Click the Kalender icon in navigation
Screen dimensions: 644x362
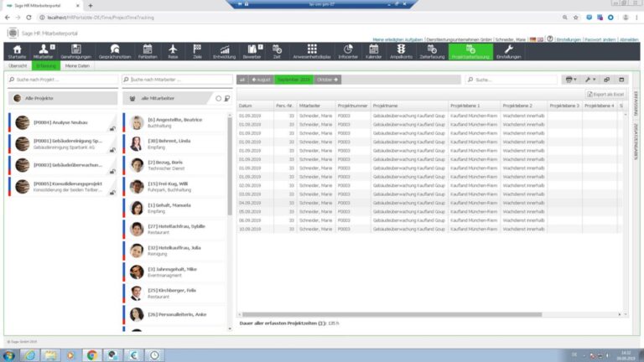tap(372, 51)
